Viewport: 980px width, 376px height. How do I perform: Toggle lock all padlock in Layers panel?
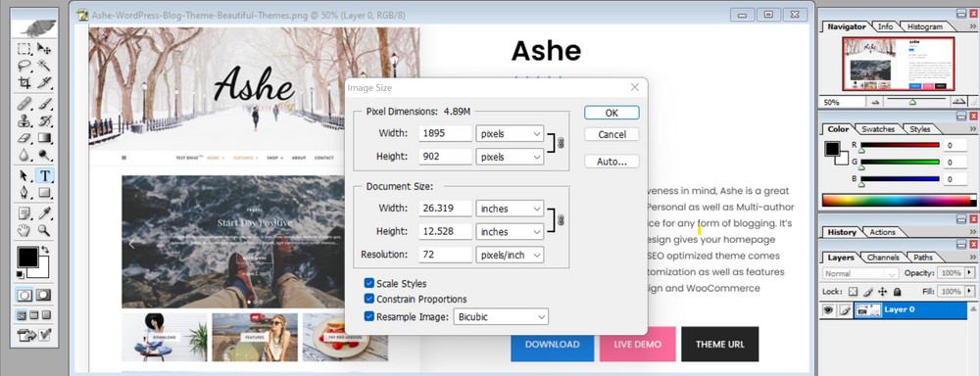click(x=897, y=292)
